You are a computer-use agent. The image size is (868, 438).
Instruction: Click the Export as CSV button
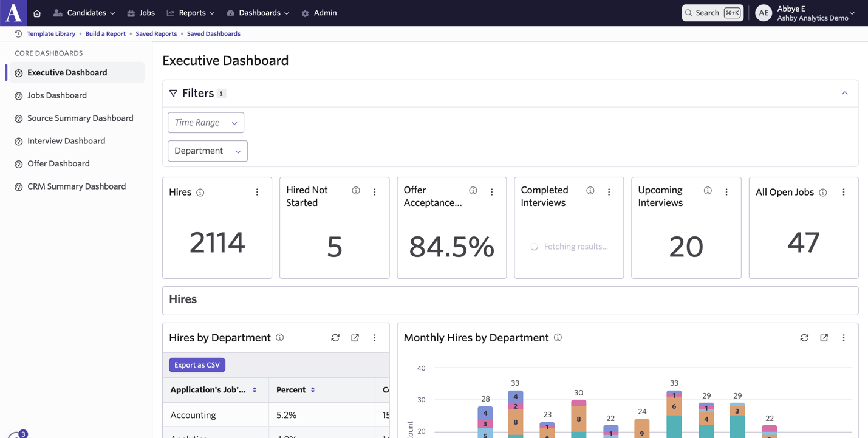197,365
